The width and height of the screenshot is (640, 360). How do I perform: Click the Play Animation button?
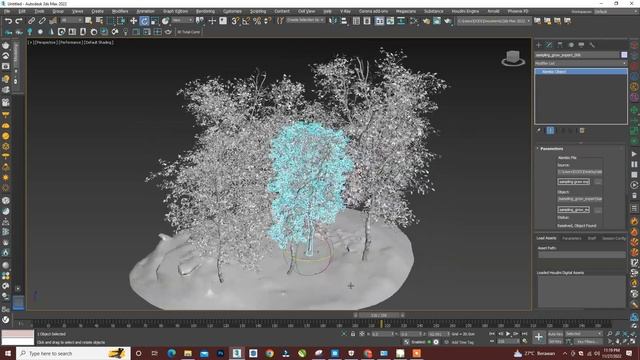[x=508, y=334]
